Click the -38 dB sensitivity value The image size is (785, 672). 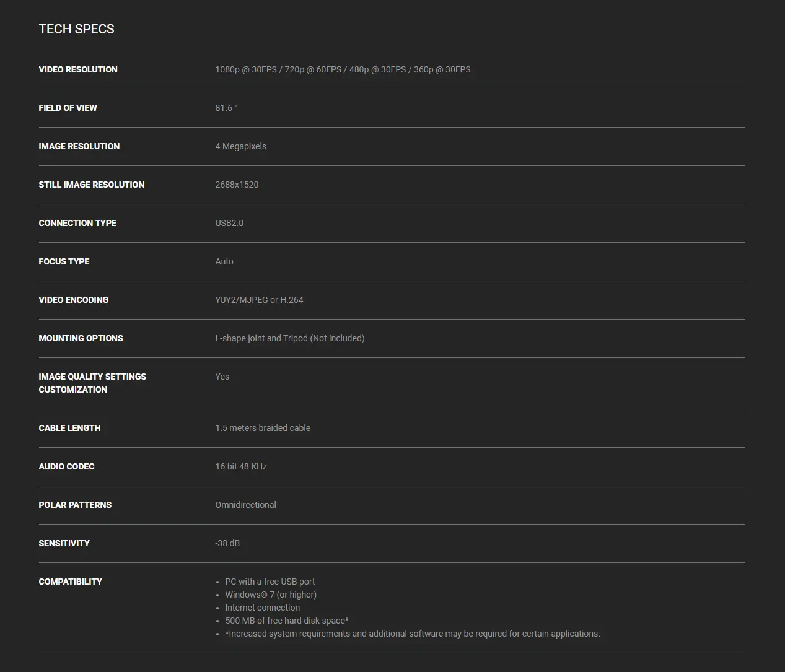point(227,543)
